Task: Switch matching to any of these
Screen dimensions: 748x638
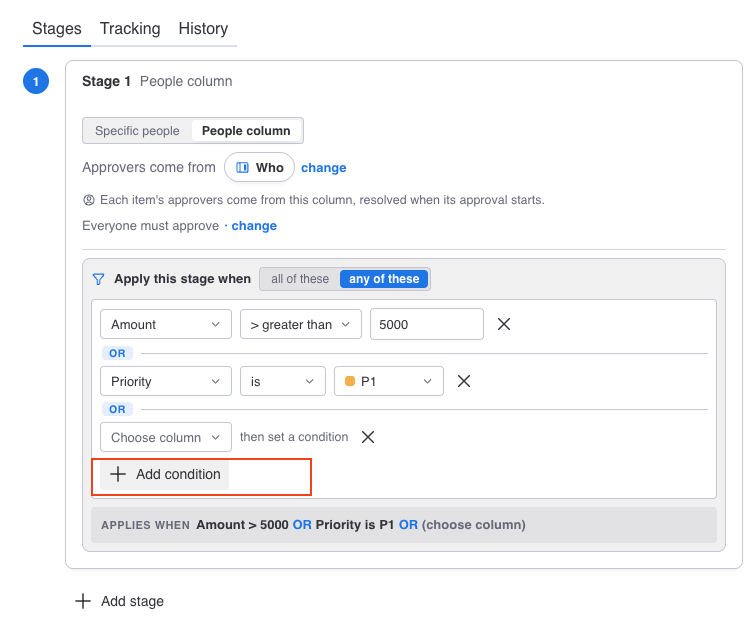Action: point(384,279)
